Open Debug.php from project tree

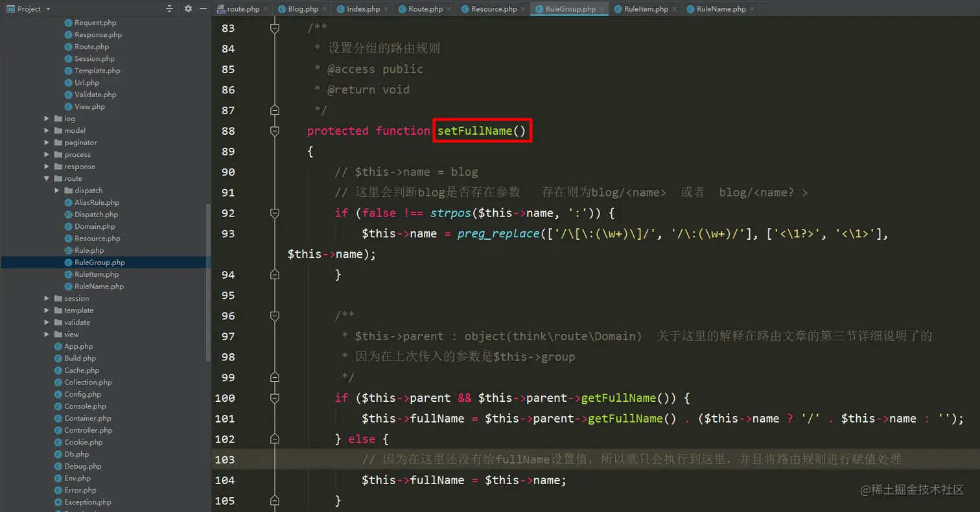83,466
